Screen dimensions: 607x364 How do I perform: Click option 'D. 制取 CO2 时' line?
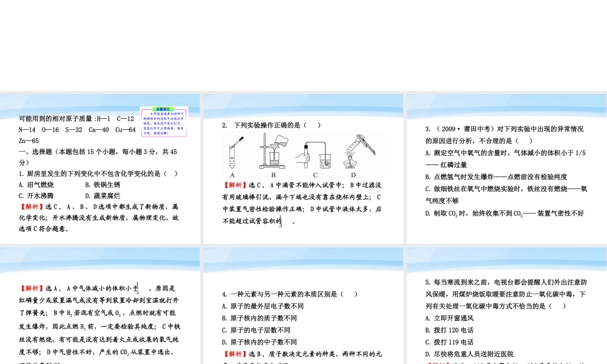click(x=504, y=214)
